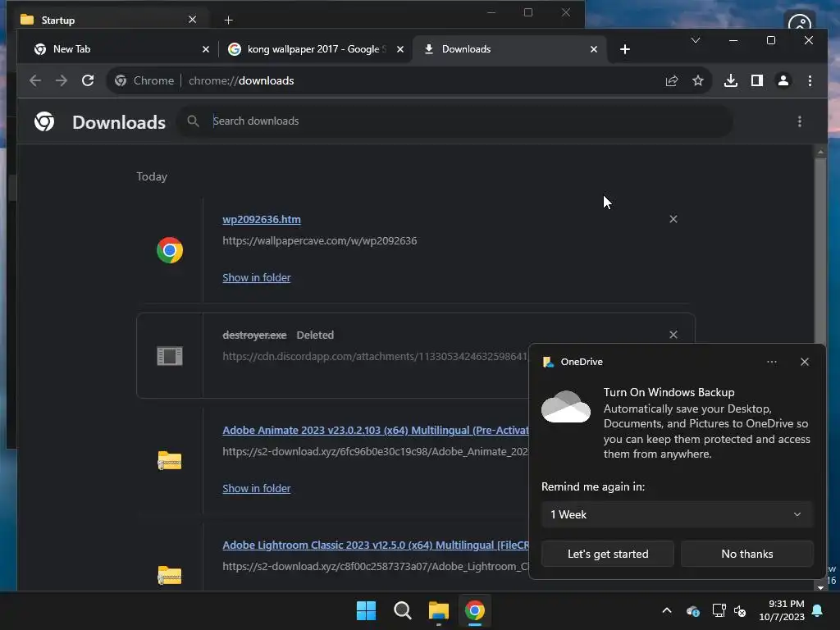Viewport: 840px width, 630px height.
Task: Share this page via the share icon
Action: point(672,80)
